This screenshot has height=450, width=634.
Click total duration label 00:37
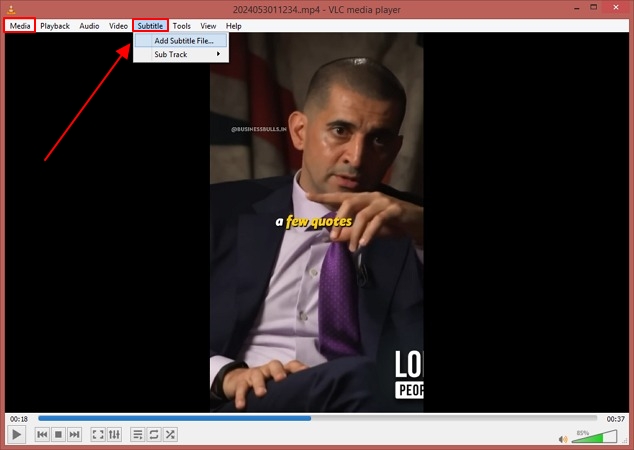[x=615, y=419]
